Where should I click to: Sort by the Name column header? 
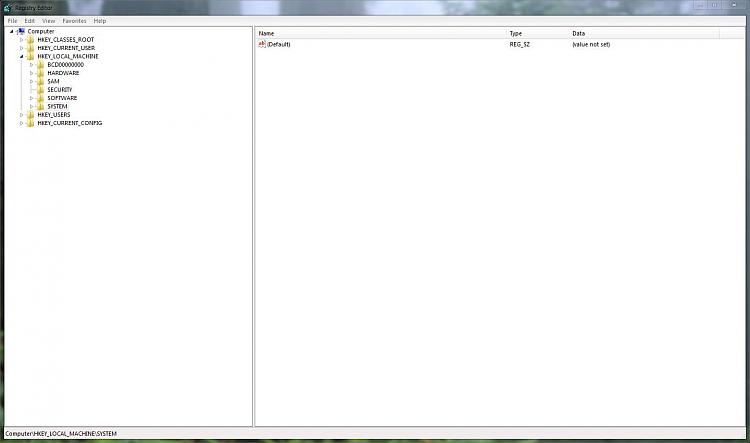point(381,33)
